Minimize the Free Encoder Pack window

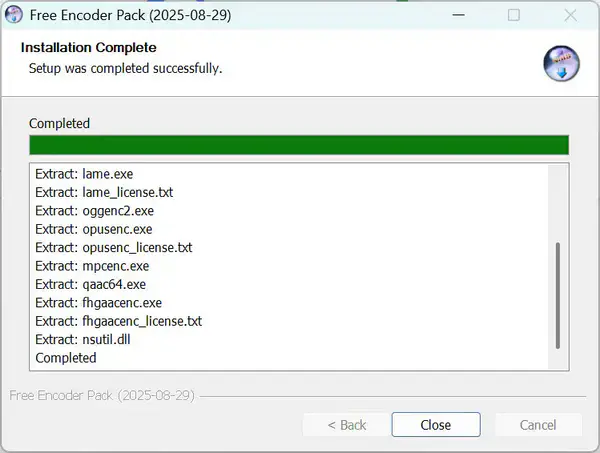pos(458,15)
